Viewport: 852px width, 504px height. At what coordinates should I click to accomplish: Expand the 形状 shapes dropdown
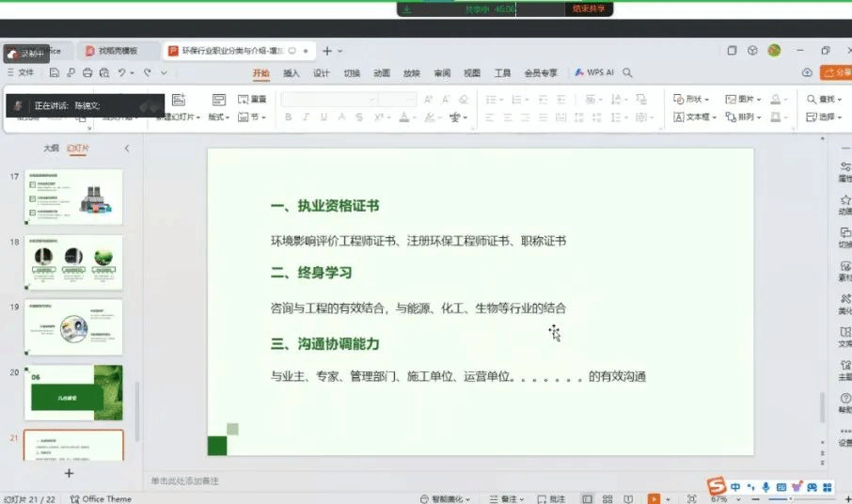coord(691,99)
